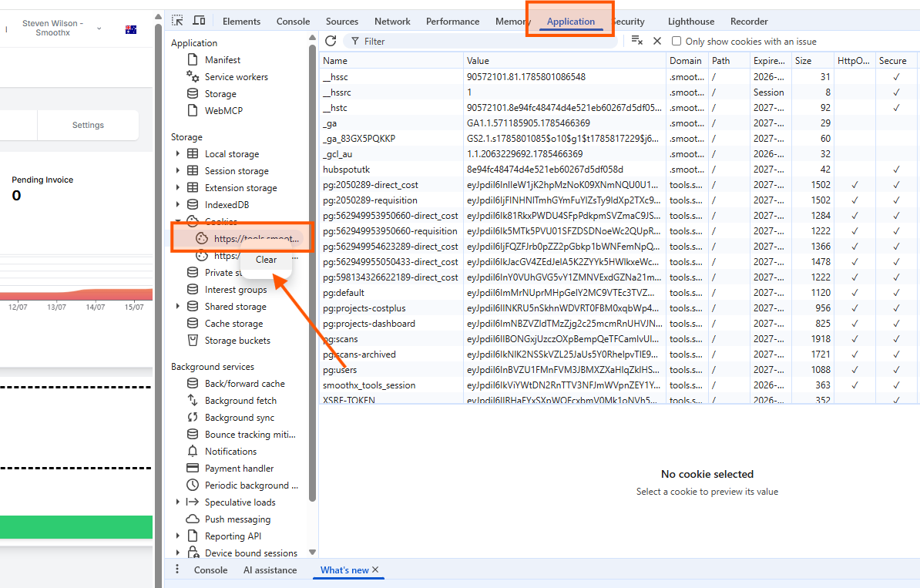Clear all cookies icon in toolbar

pyautogui.click(x=636, y=41)
